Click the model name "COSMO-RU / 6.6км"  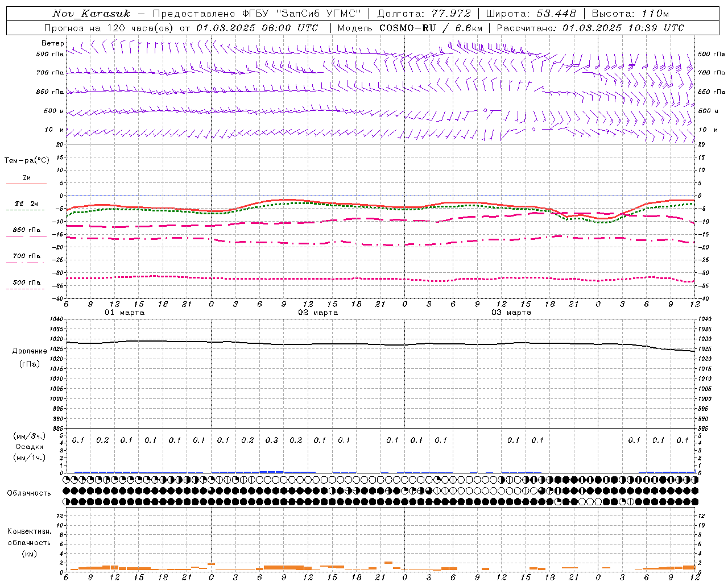(x=431, y=28)
